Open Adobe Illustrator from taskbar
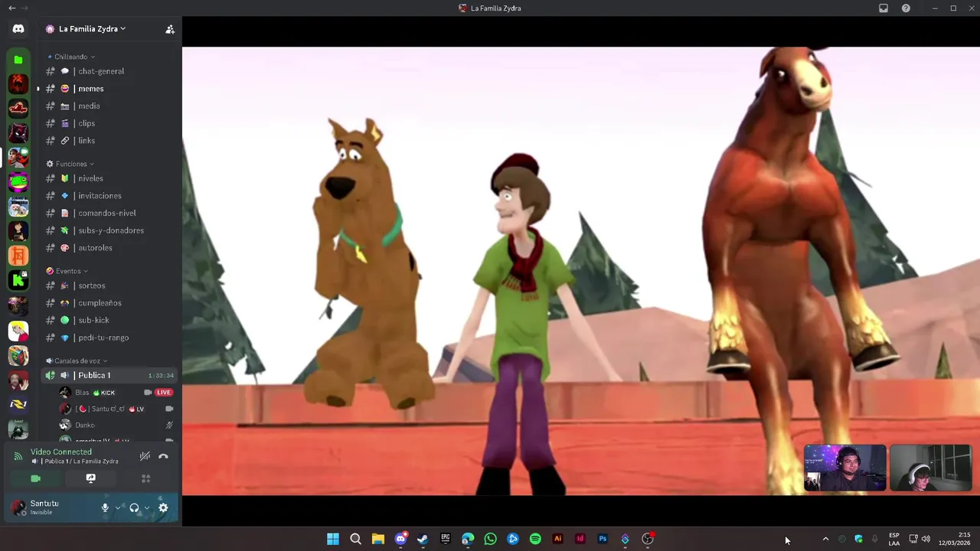 557,539
